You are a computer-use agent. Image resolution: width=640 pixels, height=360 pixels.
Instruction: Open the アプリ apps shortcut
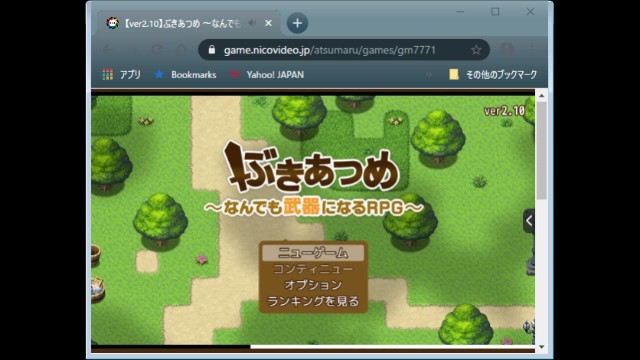click(121, 75)
